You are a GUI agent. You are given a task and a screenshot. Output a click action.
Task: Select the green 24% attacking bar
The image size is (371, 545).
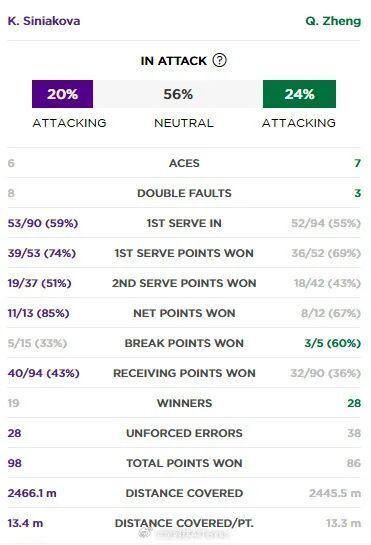(x=299, y=94)
